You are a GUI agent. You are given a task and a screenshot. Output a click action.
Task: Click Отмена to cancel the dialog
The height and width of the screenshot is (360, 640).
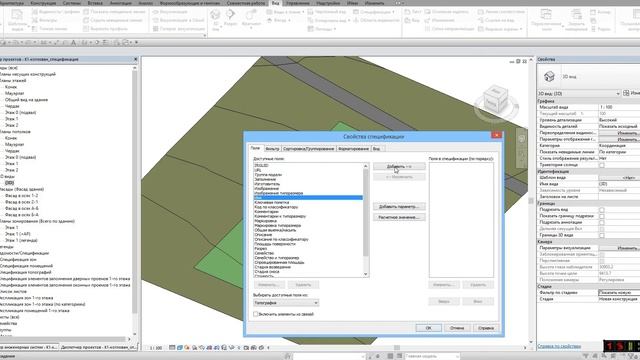pos(457,328)
